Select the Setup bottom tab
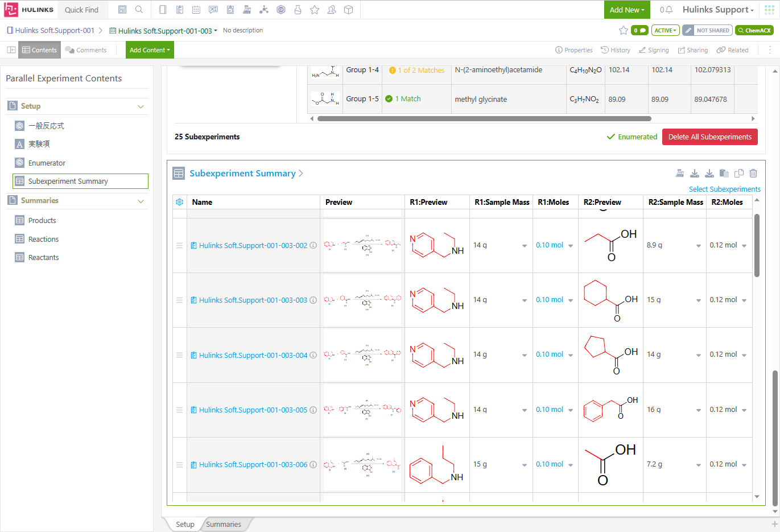780x532 pixels. 185,524
